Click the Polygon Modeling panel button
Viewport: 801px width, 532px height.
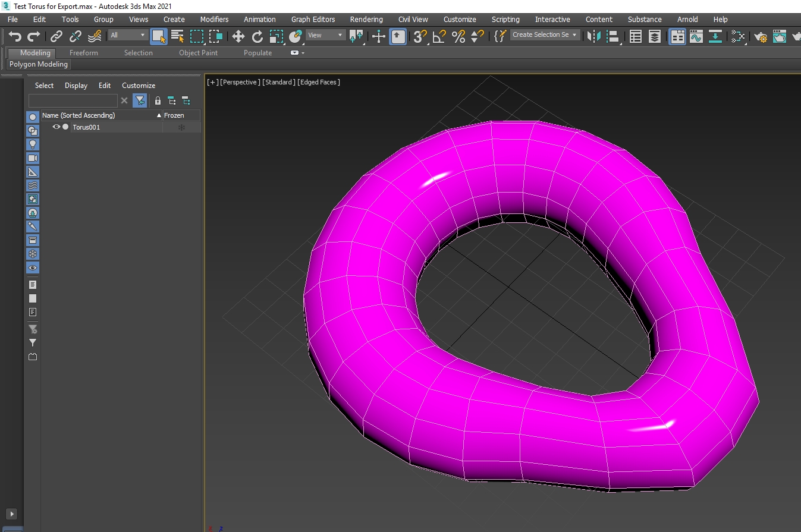[x=38, y=64]
